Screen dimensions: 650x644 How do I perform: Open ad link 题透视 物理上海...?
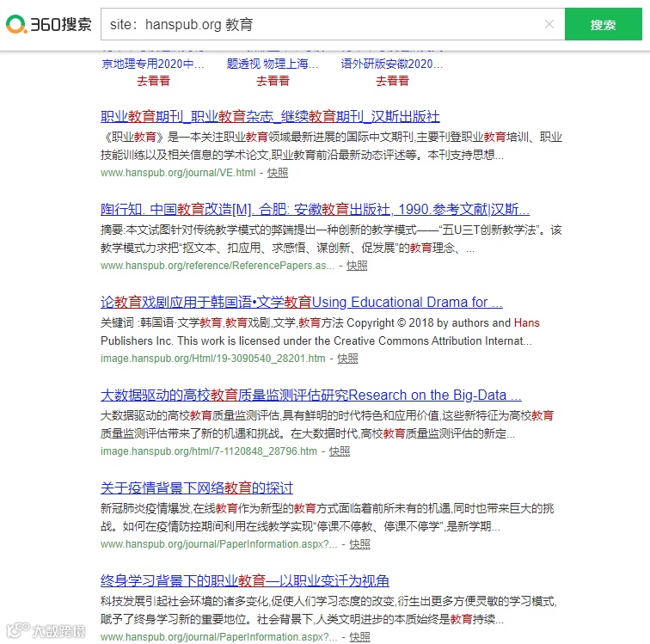point(273,64)
